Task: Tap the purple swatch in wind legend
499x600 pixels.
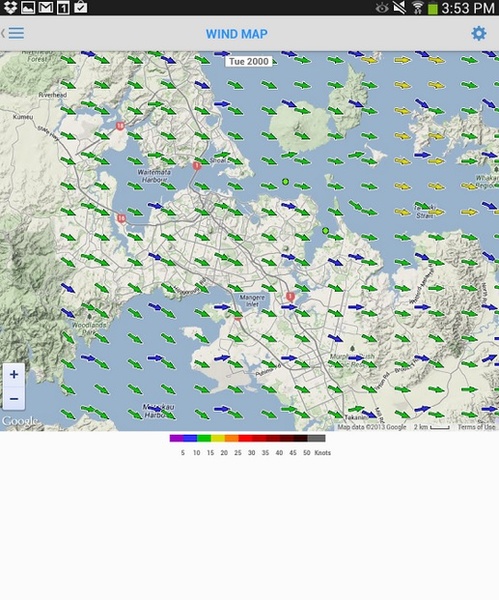Action: (x=176, y=438)
